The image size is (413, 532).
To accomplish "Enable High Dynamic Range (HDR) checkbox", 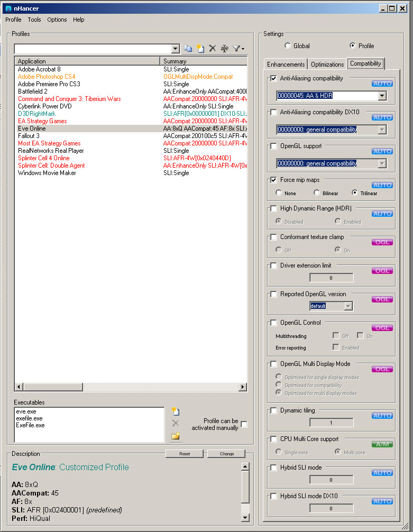I will [273, 209].
